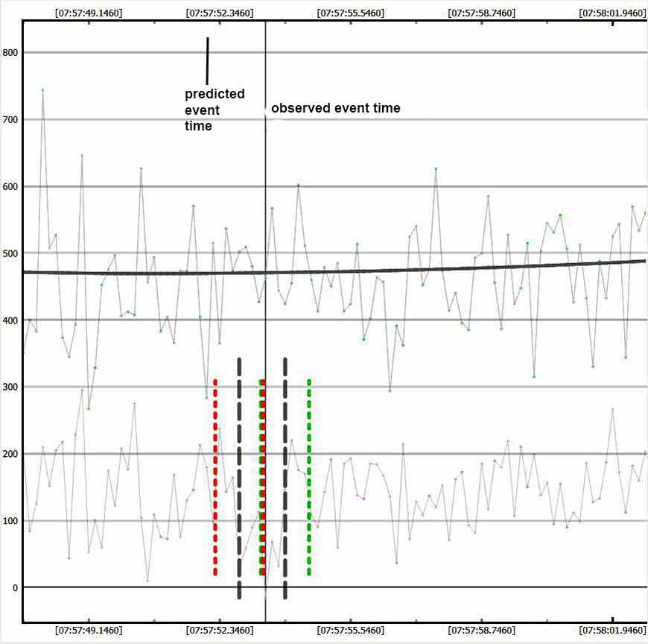Select the solid red dotted vertical line

[x=215, y=477]
